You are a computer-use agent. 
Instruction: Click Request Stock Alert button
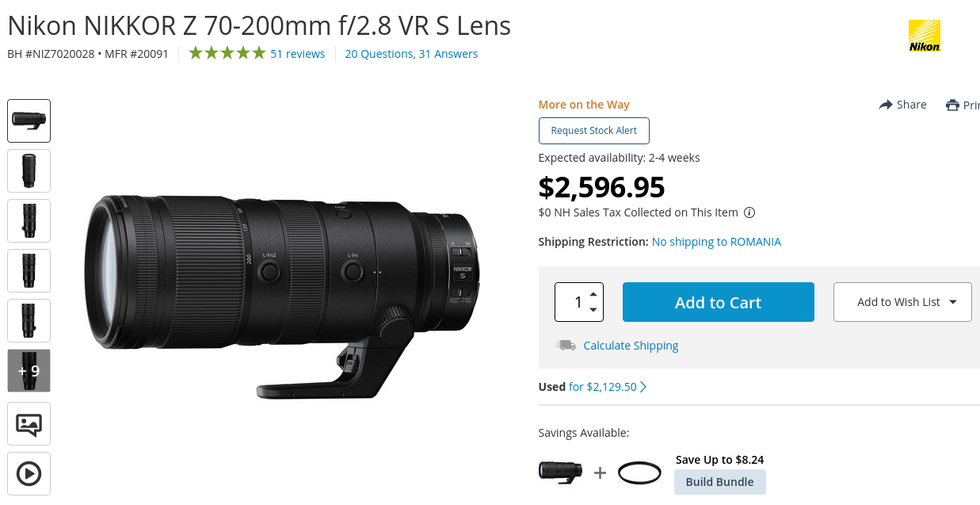click(x=594, y=131)
